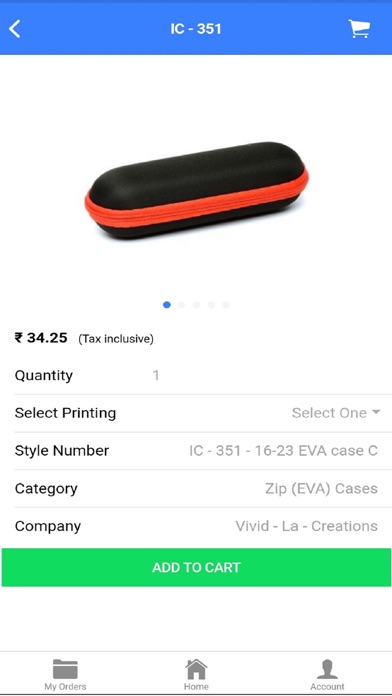Tap the Vivid - La - Creations company
392x696 pixels.
click(306, 526)
